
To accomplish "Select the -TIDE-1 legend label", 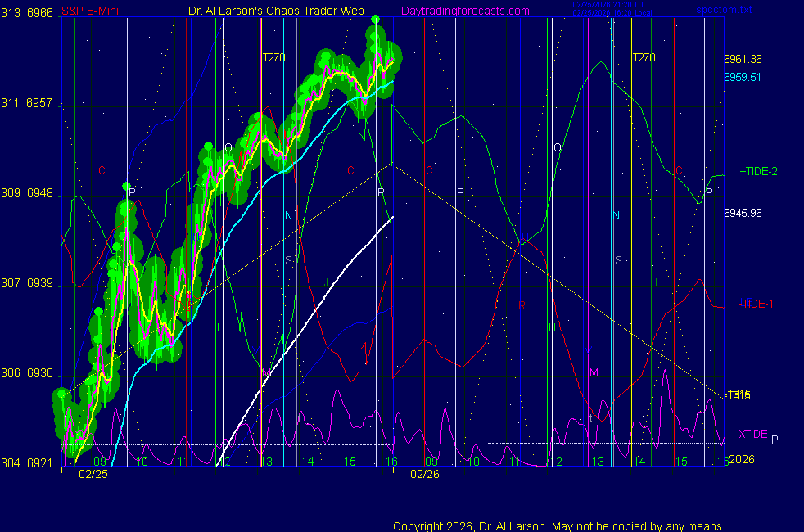I will pos(756,304).
